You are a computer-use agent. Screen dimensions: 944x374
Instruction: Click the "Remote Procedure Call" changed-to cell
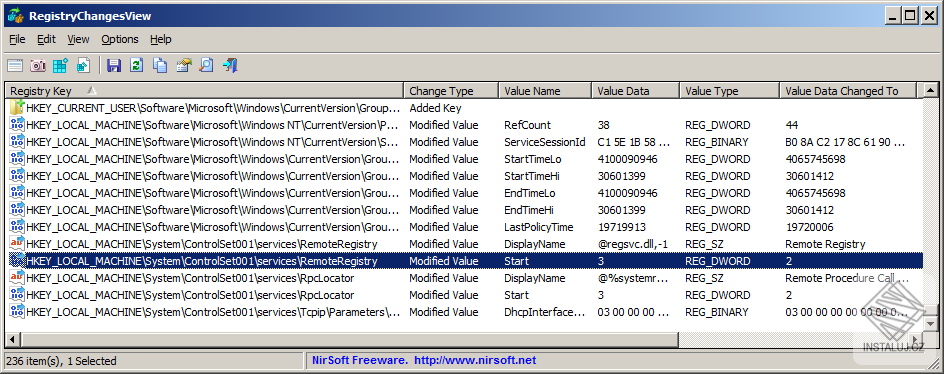point(848,278)
